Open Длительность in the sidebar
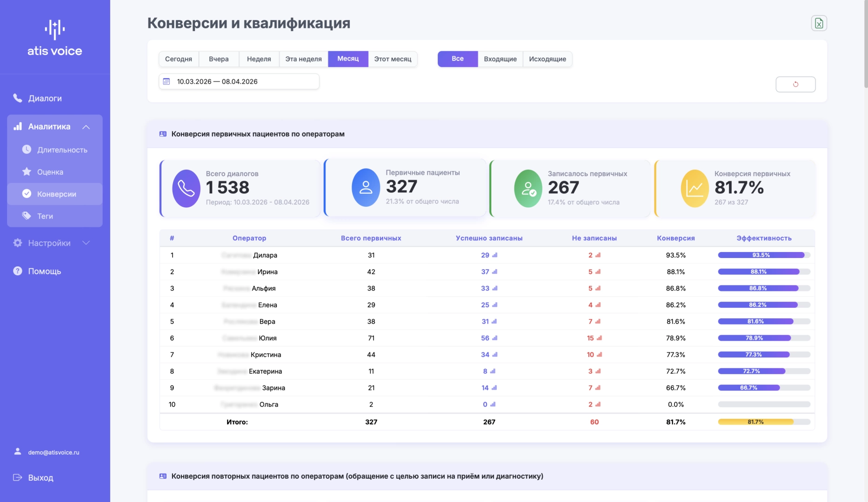868x502 pixels. click(x=62, y=150)
